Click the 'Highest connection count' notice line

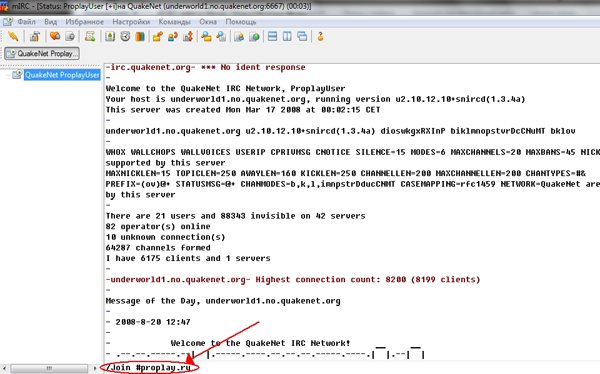click(x=293, y=279)
